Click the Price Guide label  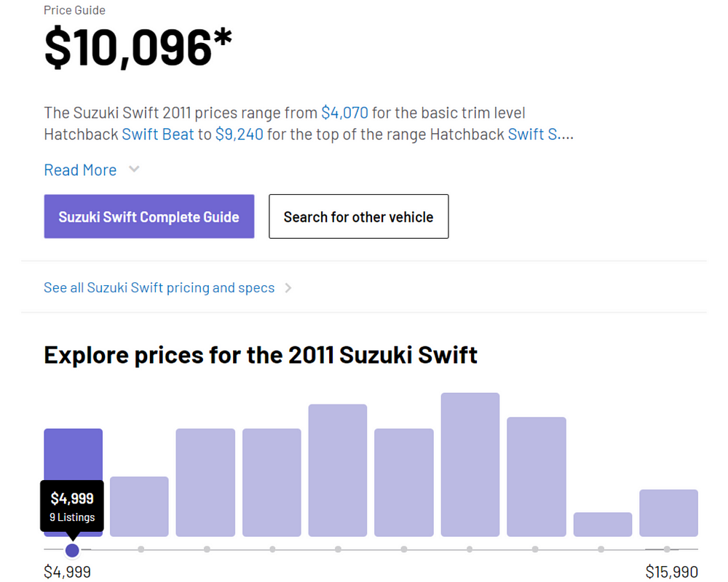pos(74,10)
